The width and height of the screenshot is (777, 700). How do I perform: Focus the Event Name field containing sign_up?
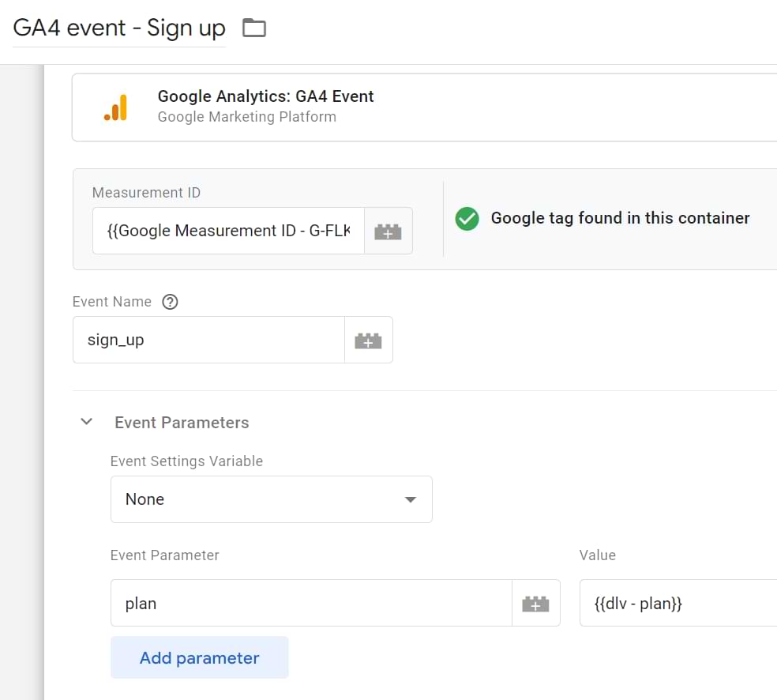208,341
